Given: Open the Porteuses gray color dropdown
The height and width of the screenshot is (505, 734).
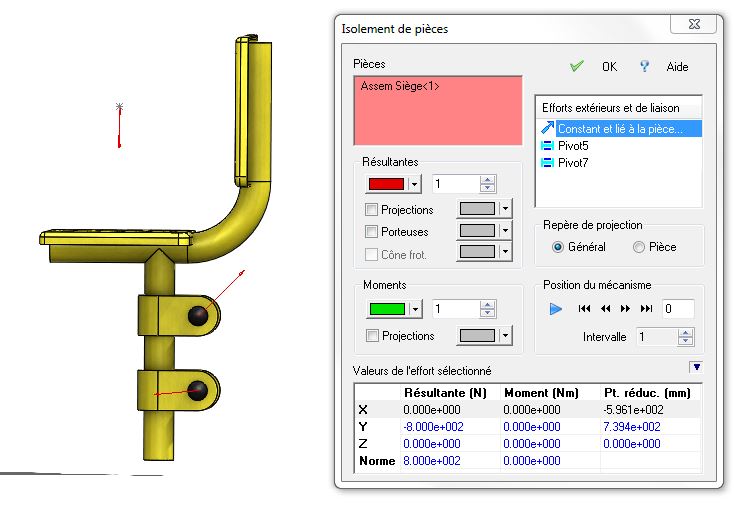Looking at the screenshot, I should pyautogui.click(x=505, y=232).
